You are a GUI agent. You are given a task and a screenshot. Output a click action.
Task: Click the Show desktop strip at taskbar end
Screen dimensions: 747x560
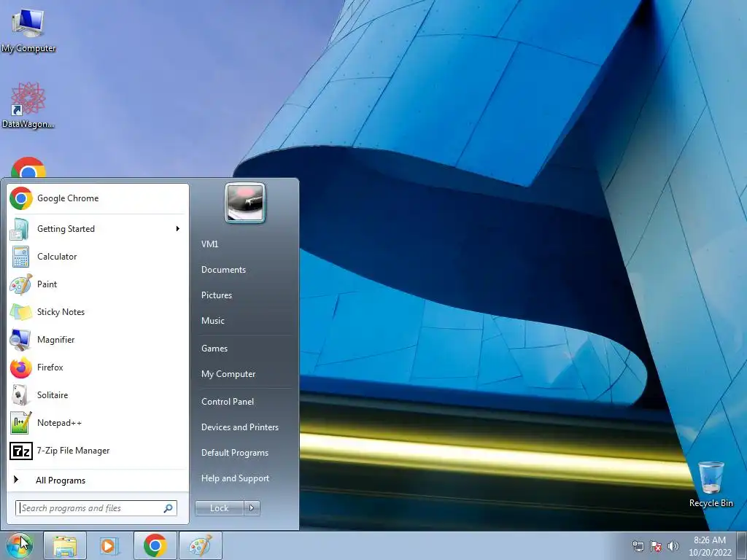(x=742, y=545)
